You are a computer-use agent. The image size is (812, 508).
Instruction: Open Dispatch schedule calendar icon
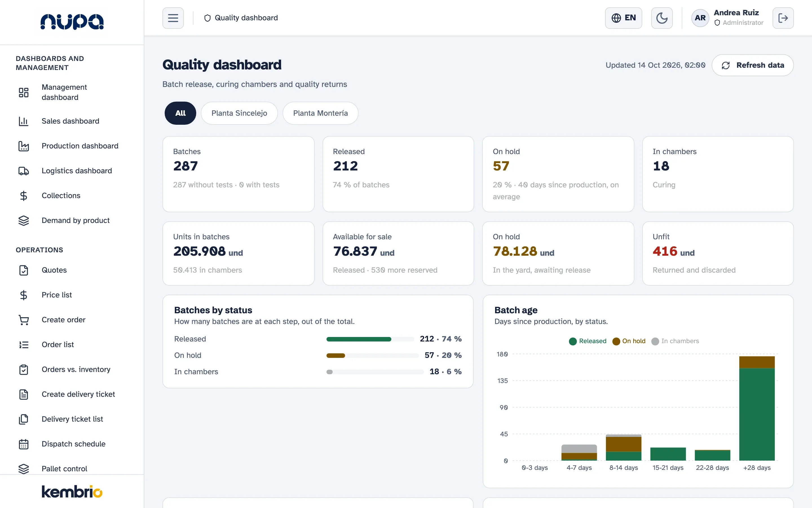click(x=23, y=444)
